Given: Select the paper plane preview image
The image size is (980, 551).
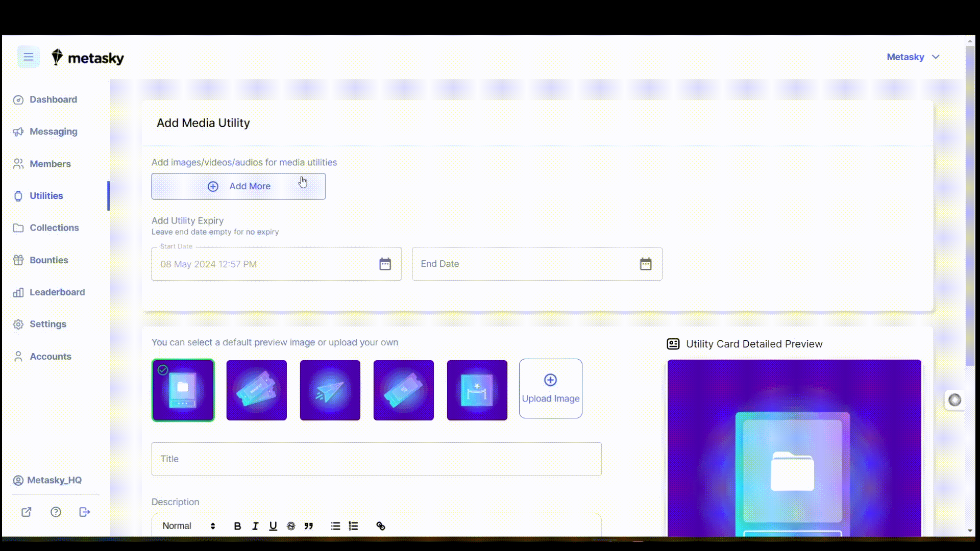Looking at the screenshot, I should [330, 390].
